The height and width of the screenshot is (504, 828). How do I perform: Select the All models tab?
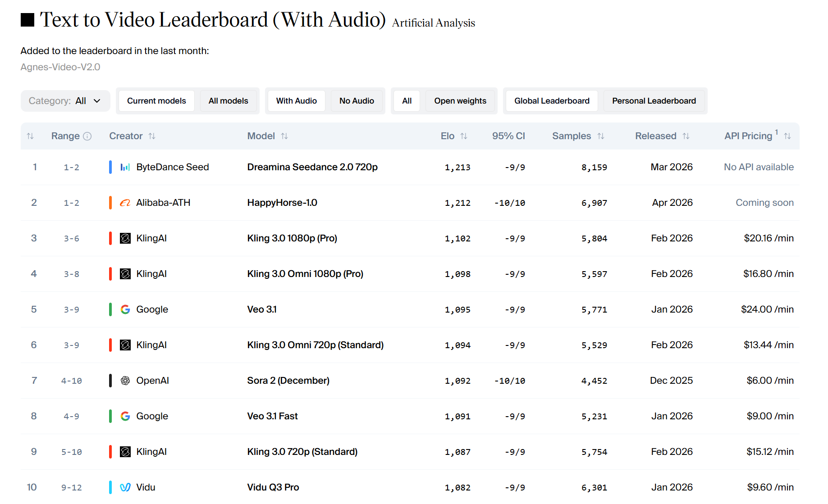pos(228,101)
